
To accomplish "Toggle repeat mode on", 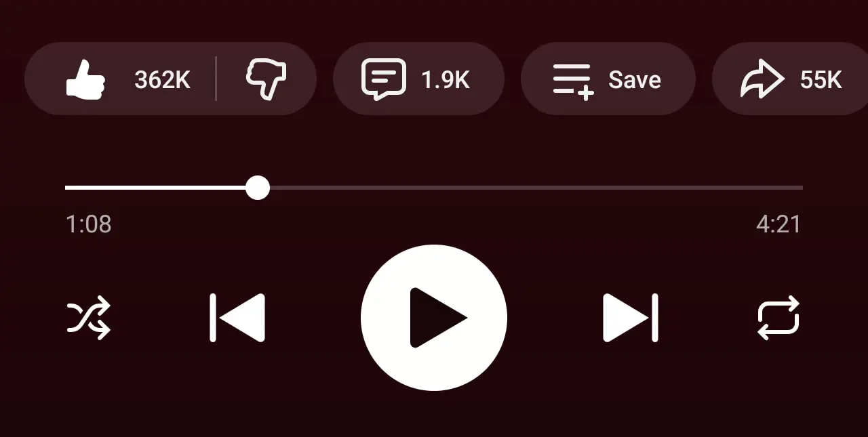I will click(778, 317).
